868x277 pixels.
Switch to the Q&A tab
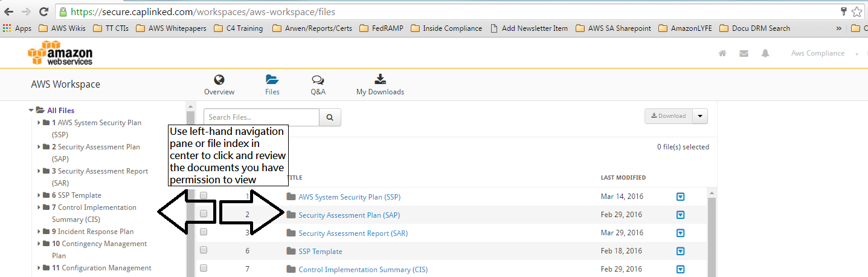click(x=318, y=85)
